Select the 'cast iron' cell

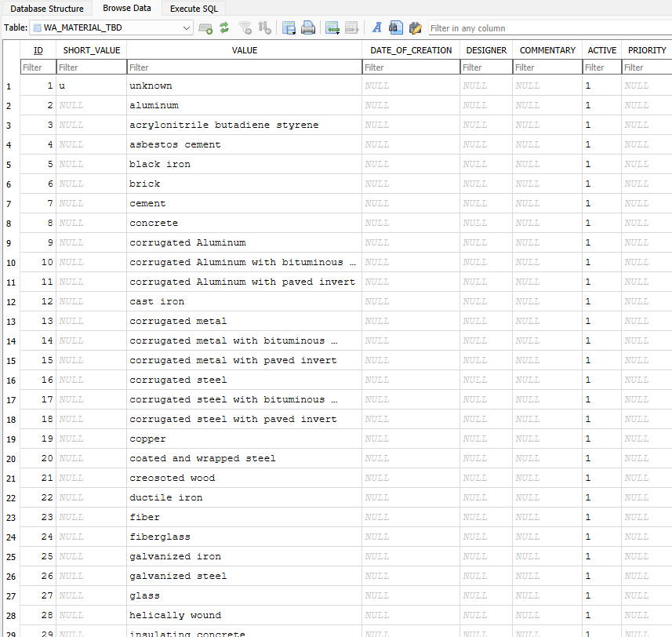click(245, 301)
